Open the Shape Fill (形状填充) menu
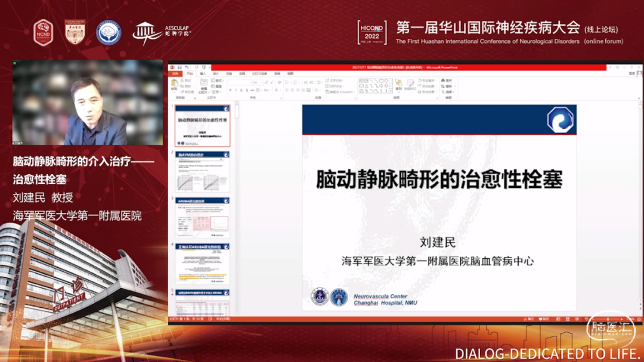The height and width of the screenshot is (362, 644). click(x=426, y=81)
